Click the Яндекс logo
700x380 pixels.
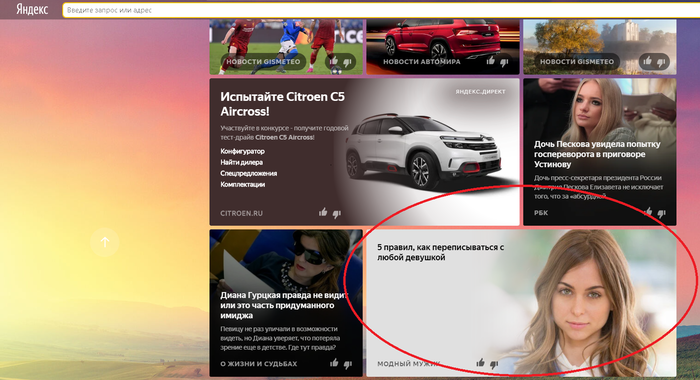point(32,9)
